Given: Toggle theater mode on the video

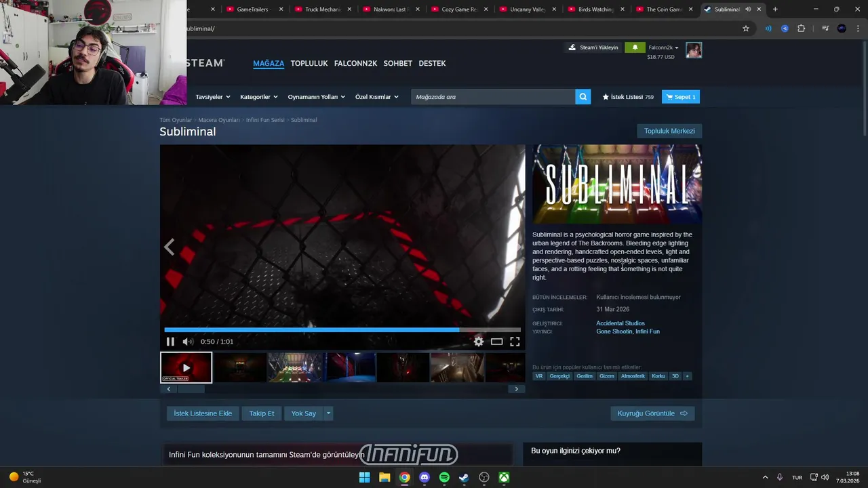Looking at the screenshot, I should coord(497,342).
